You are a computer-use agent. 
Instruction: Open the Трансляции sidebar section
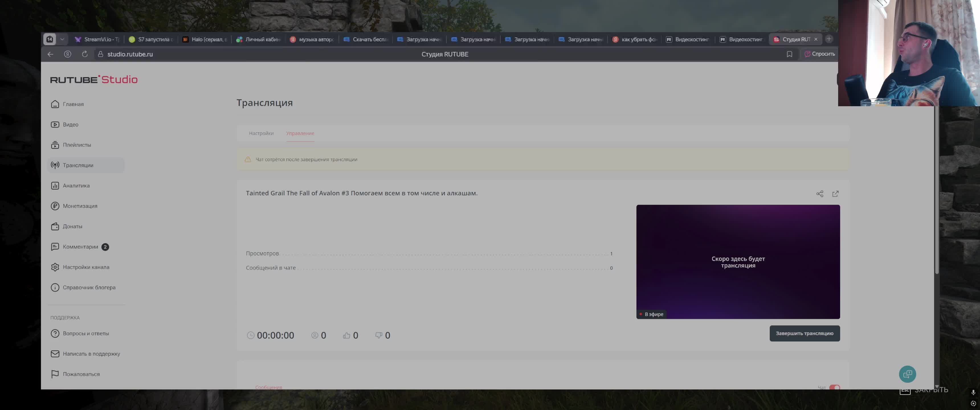click(77, 165)
